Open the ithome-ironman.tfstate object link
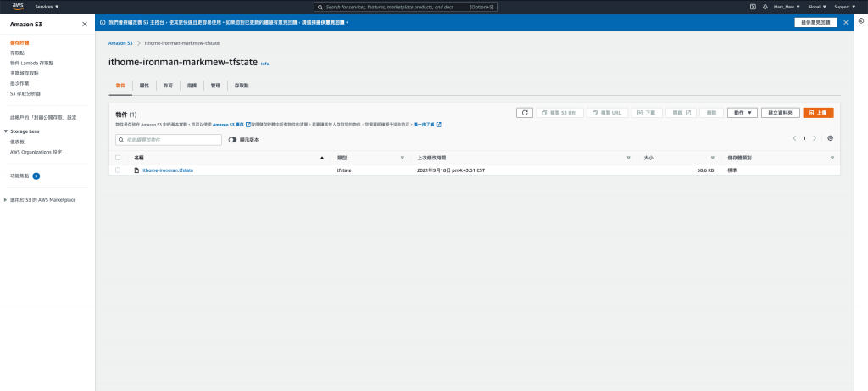The image size is (868, 391). click(168, 170)
